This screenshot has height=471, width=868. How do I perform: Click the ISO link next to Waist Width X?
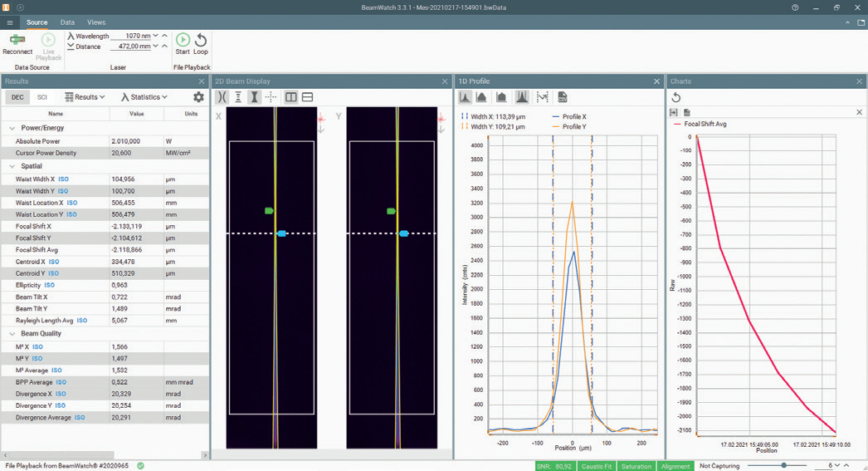66,179
